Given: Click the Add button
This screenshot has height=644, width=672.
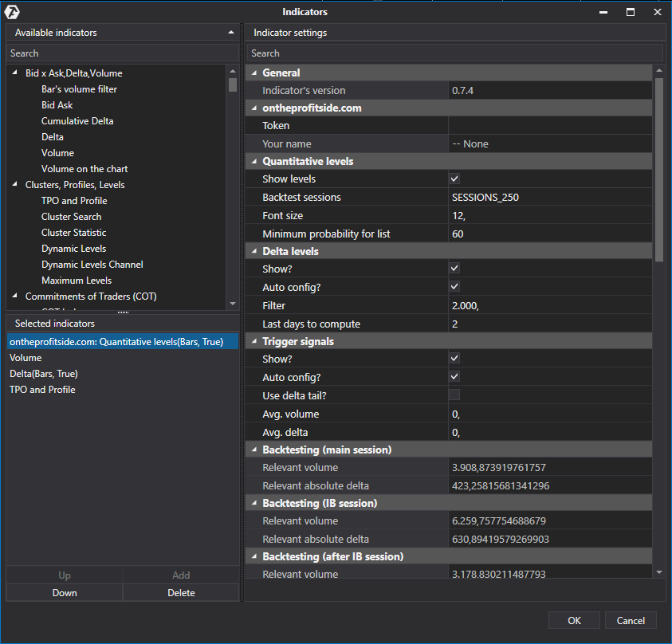Looking at the screenshot, I should click(181, 575).
